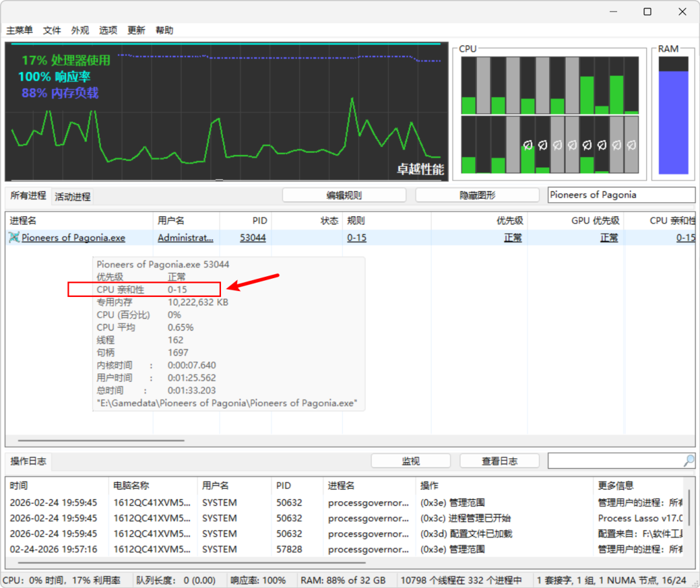Click the process list horizontal scrollbar

[101, 440]
